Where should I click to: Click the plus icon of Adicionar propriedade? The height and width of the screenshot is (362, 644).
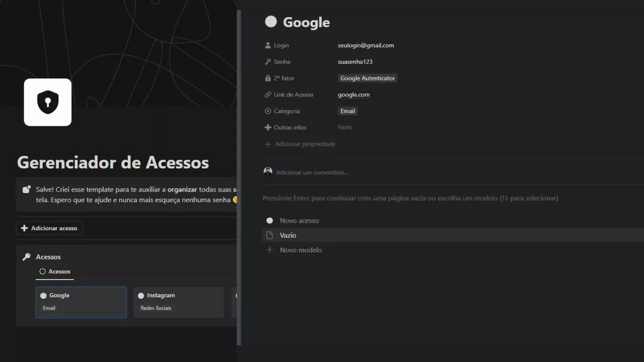point(268,144)
